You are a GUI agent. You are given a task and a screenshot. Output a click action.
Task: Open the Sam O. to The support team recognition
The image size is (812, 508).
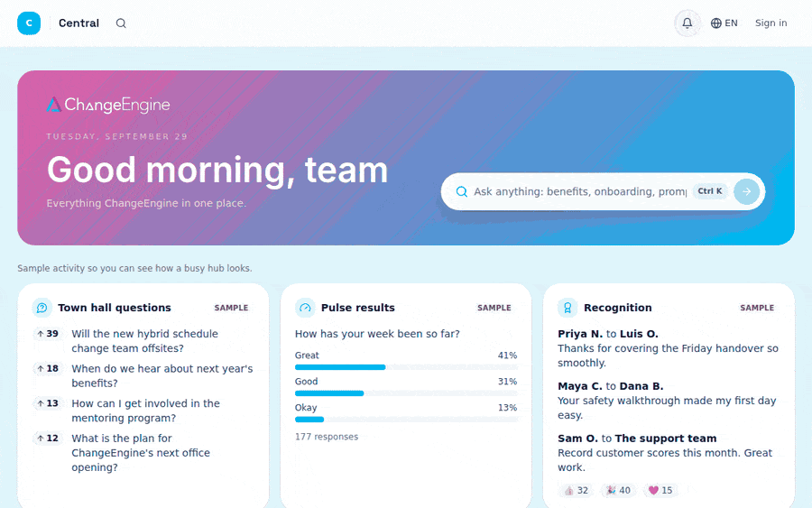click(665, 453)
